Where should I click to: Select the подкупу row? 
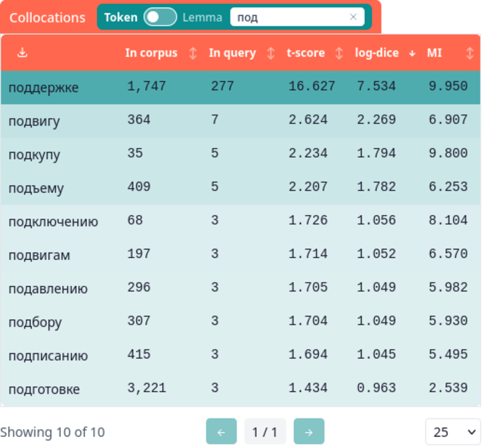[x=240, y=154]
